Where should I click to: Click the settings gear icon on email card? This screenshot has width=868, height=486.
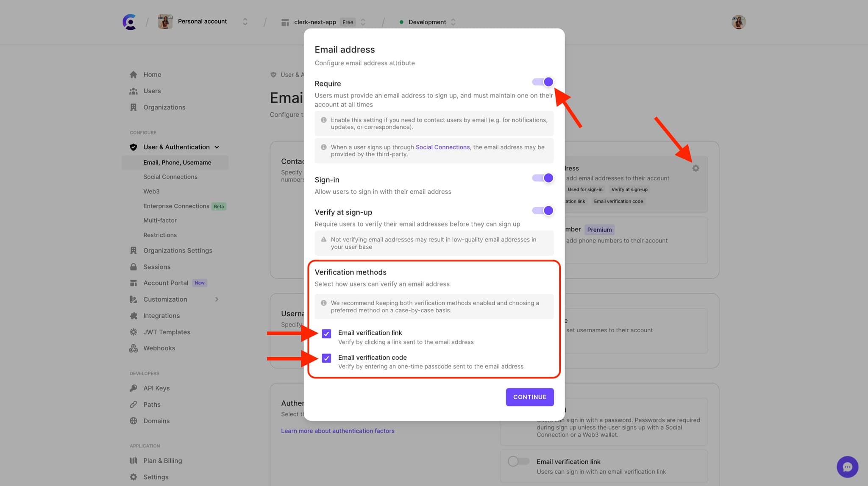click(695, 168)
